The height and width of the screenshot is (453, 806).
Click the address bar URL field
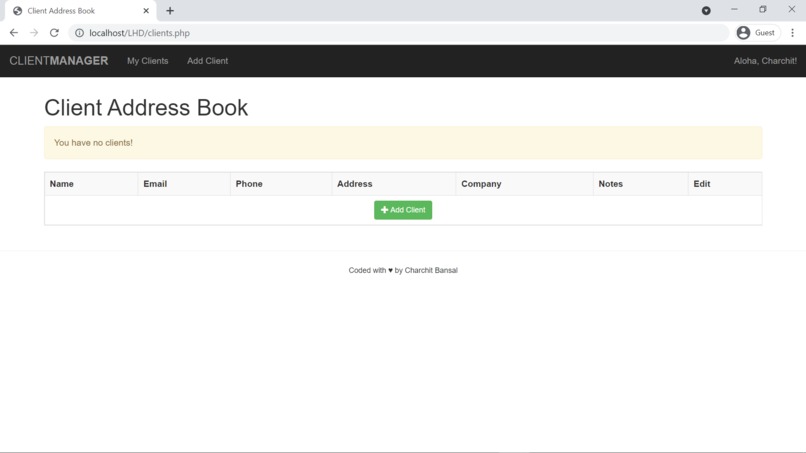(399, 33)
